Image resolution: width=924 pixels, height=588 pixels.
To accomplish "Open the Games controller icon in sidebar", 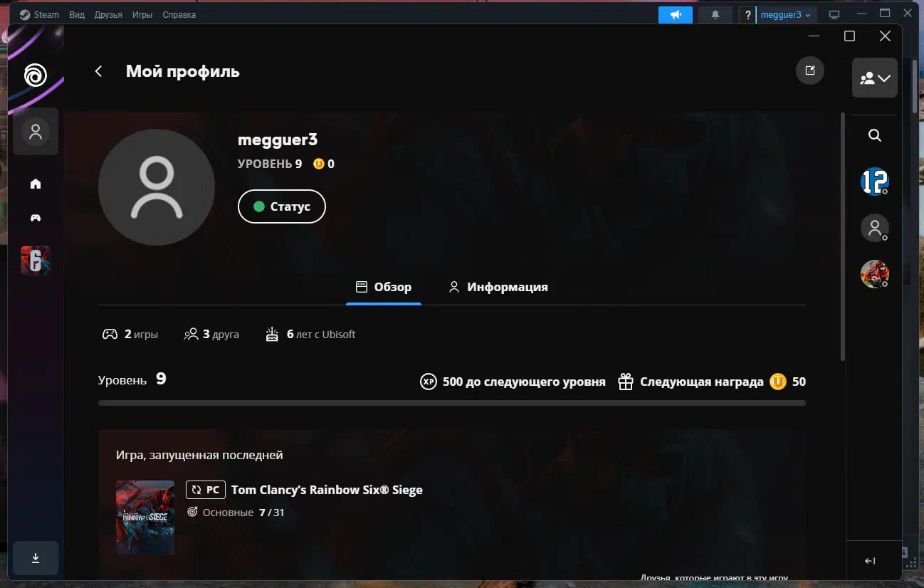I will tap(36, 218).
